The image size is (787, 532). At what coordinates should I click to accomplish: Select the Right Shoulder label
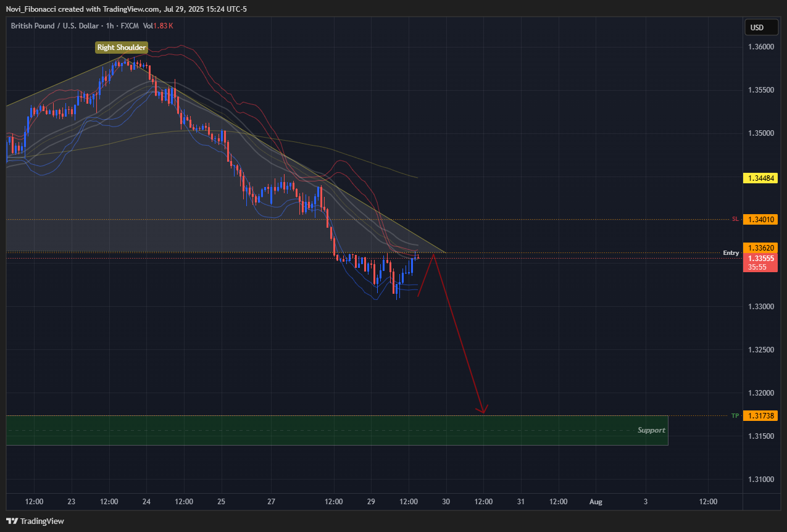[x=122, y=48]
